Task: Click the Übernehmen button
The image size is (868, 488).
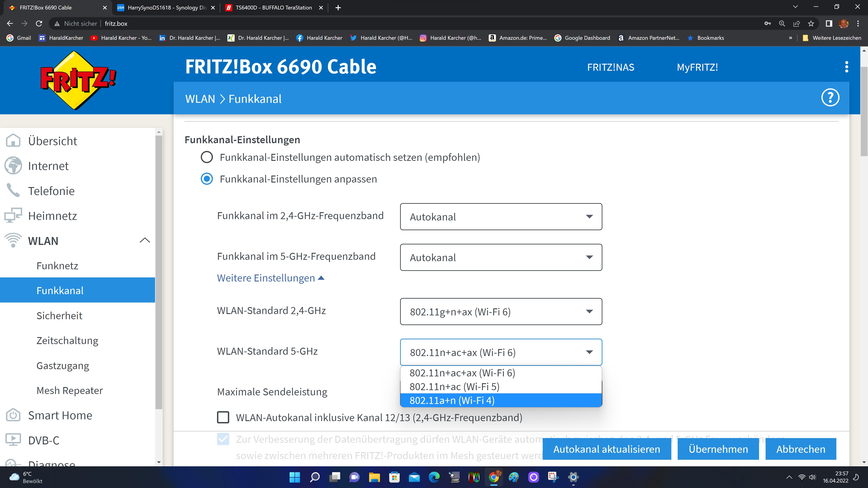Action: 718,449
